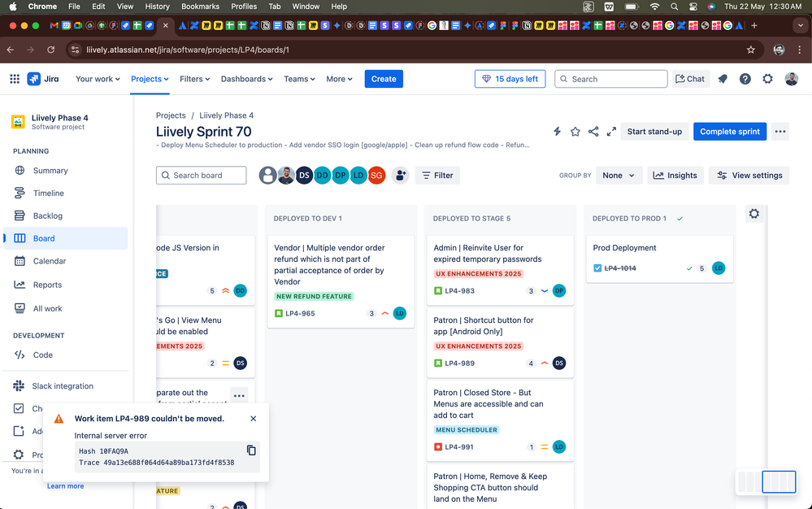812x509 pixels.
Task: Open the LP4-983 issue key
Action: point(460,290)
